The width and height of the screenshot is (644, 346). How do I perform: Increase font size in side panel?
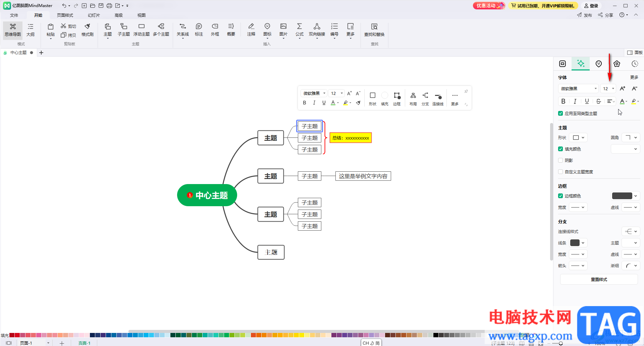(623, 89)
